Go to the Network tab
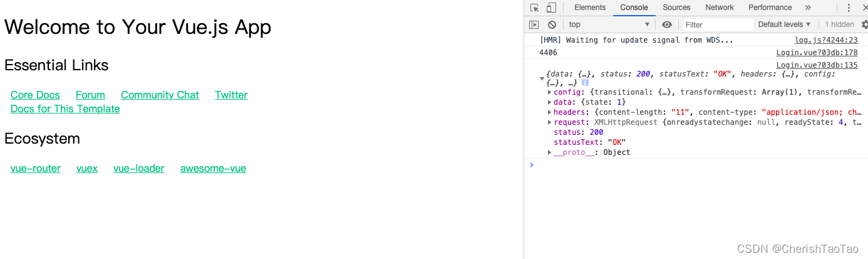 [x=720, y=8]
